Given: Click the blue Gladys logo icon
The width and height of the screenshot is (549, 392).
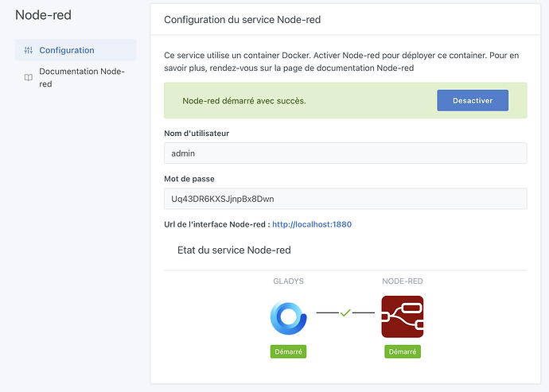Looking at the screenshot, I should 290,316.
